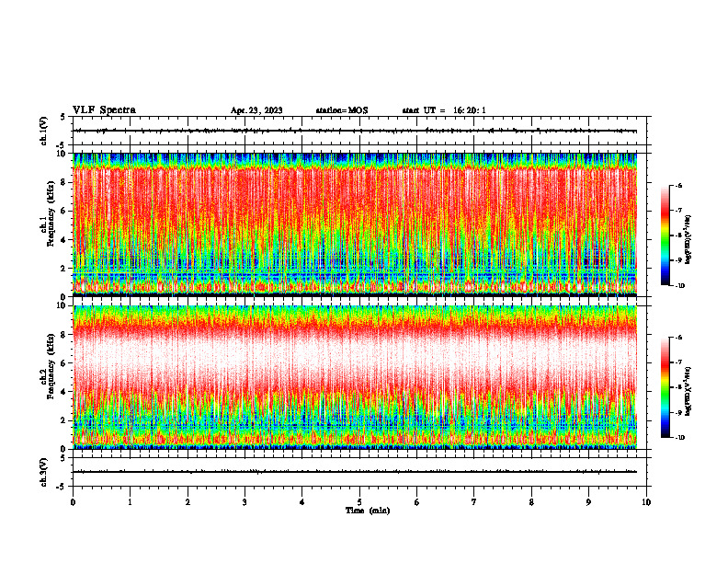This screenshot has height=563, width=728.
Task: Click the "0" tick on time axis
Action: (73, 502)
